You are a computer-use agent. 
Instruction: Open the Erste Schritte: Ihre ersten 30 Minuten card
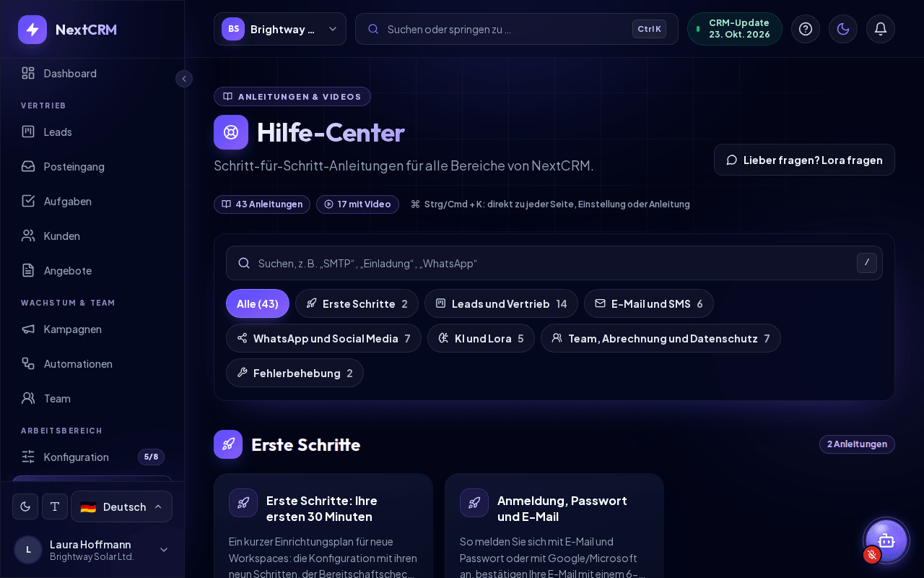tap(323, 526)
